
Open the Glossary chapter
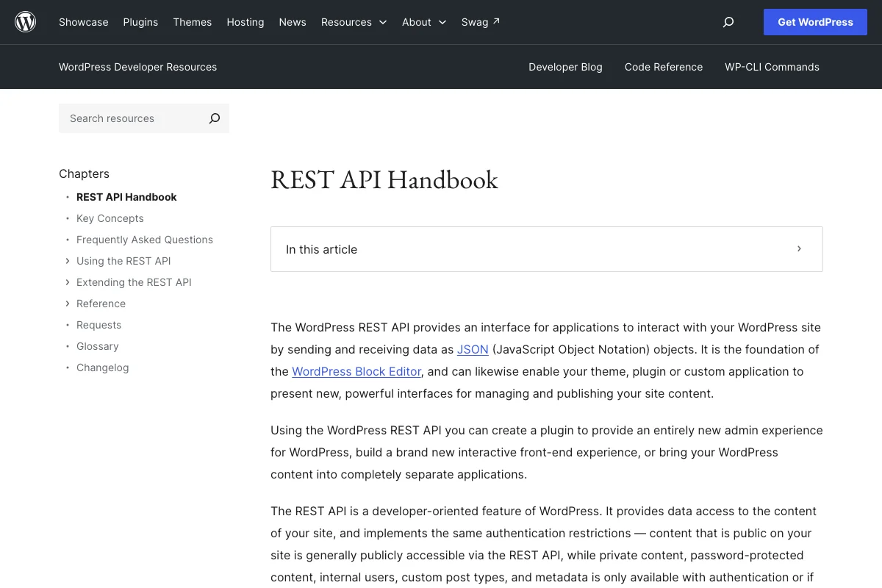tap(97, 346)
